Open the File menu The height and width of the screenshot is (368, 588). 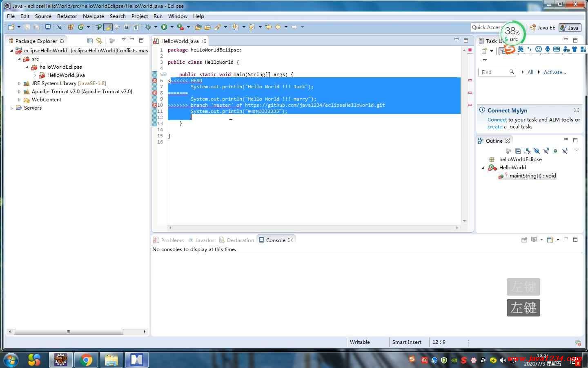tap(11, 16)
